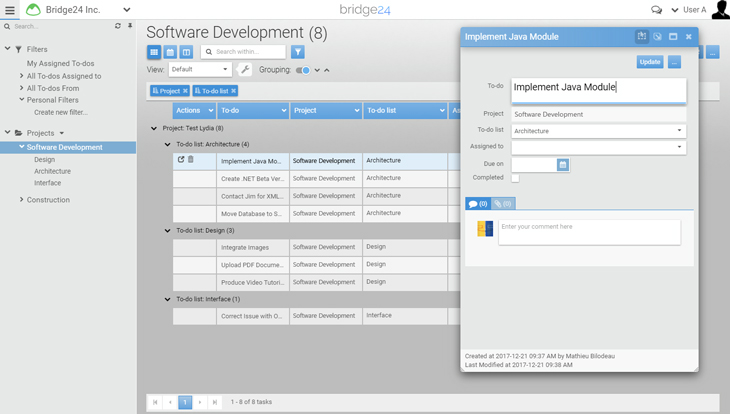Open Implement Java Mo... row edit icon
This screenshot has height=414, width=730.
(x=181, y=160)
